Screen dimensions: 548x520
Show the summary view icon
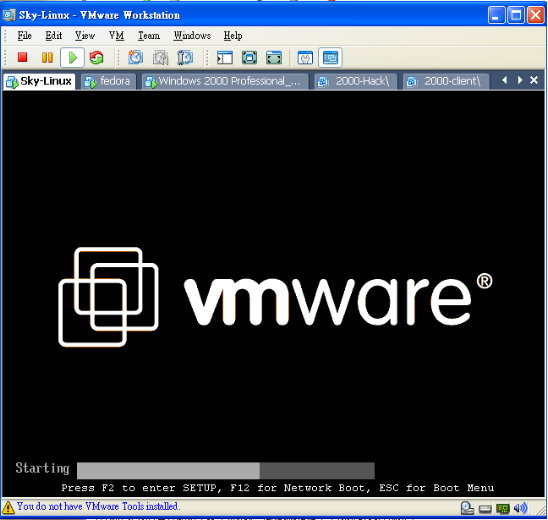pos(305,58)
